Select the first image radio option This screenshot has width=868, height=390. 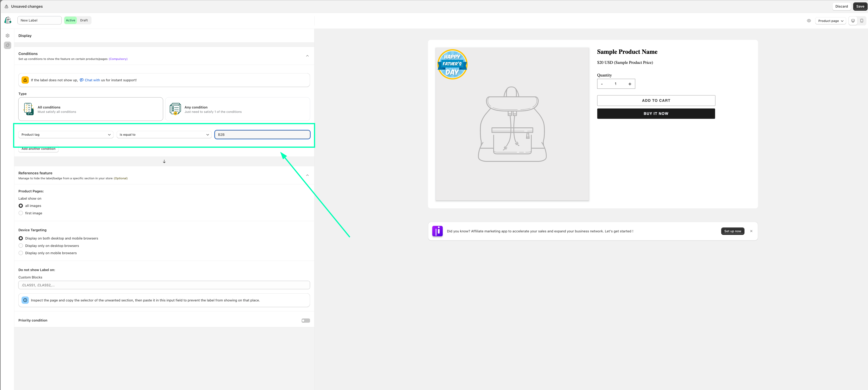coord(21,213)
